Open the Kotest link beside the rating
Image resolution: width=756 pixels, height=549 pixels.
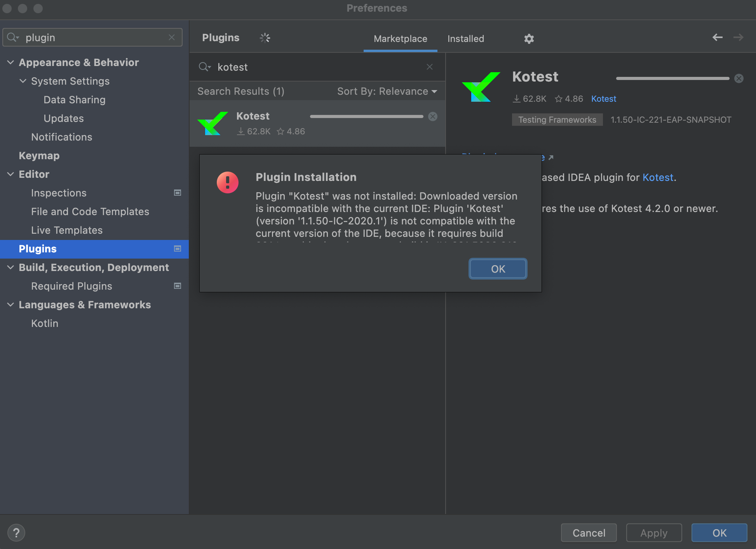[x=603, y=99]
